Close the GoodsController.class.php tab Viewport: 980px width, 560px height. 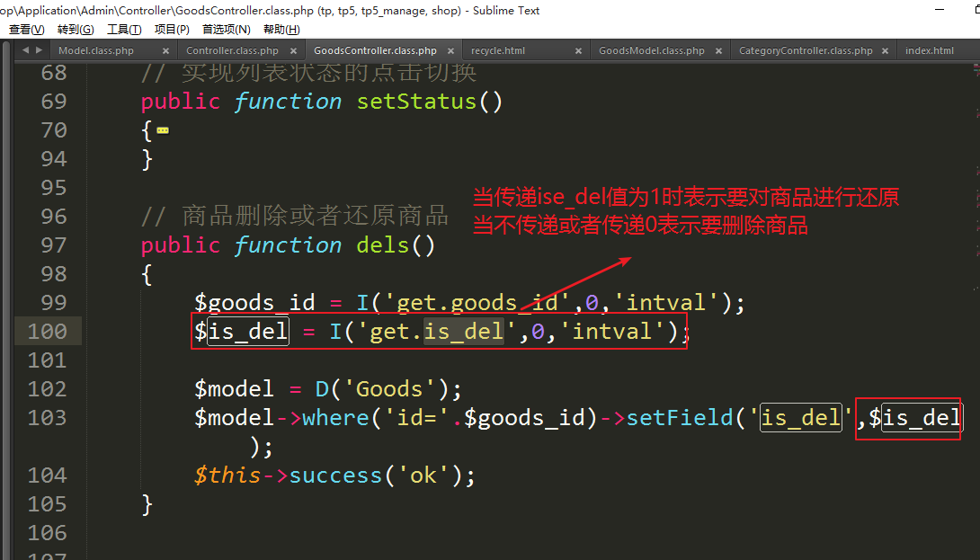(450, 51)
